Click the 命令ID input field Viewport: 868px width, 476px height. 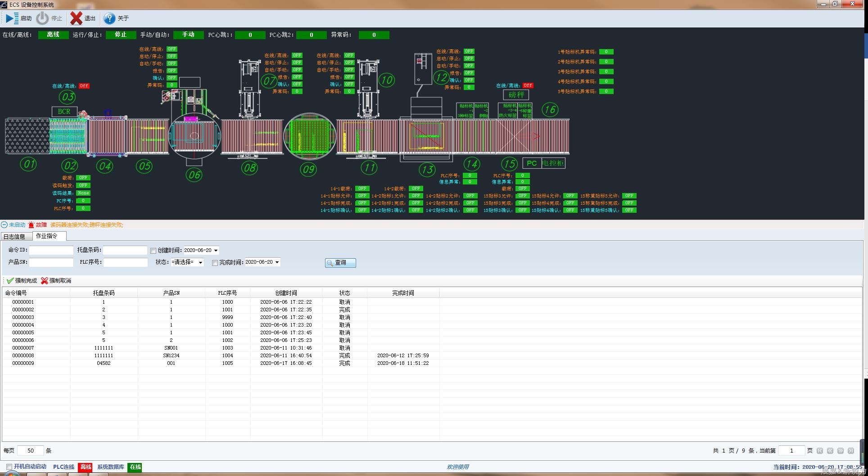pyautogui.click(x=51, y=251)
